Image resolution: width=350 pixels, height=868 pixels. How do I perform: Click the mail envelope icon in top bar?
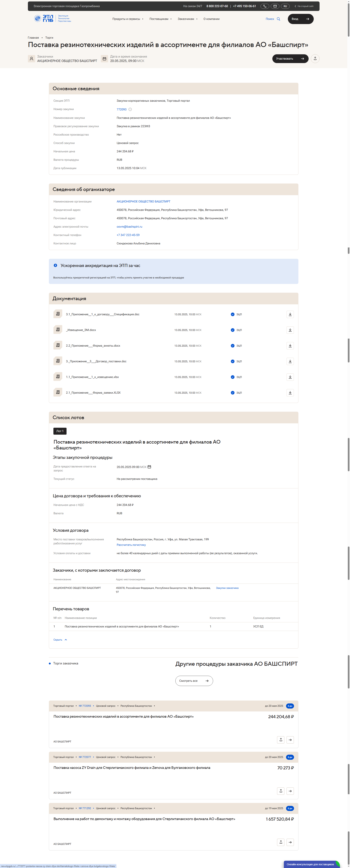point(275,6)
